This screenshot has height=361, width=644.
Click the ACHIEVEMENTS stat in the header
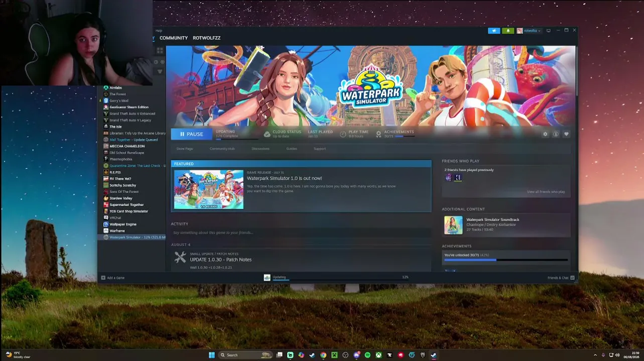click(396, 134)
